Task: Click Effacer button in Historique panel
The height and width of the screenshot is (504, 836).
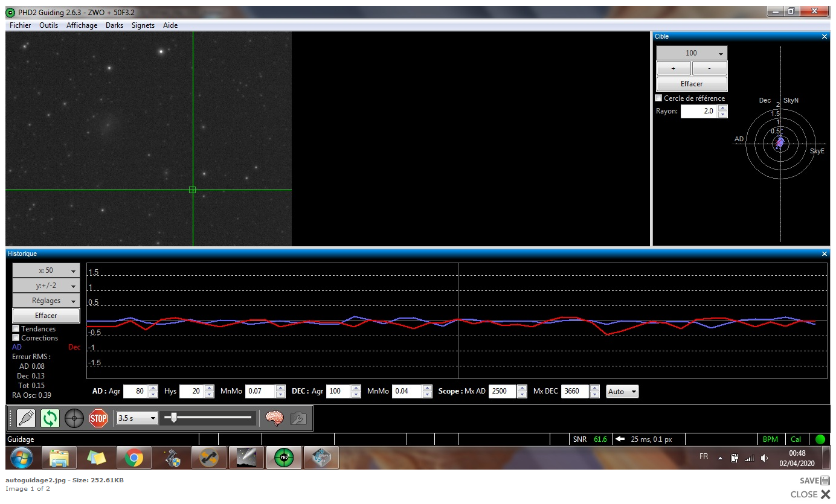Action: click(46, 316)
